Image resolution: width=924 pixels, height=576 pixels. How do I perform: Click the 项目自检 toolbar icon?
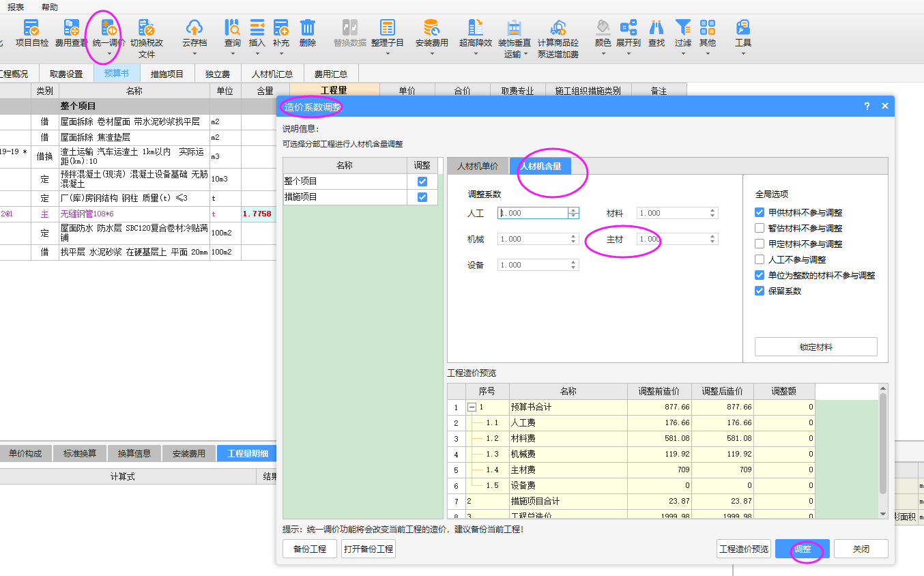[31, 27]
